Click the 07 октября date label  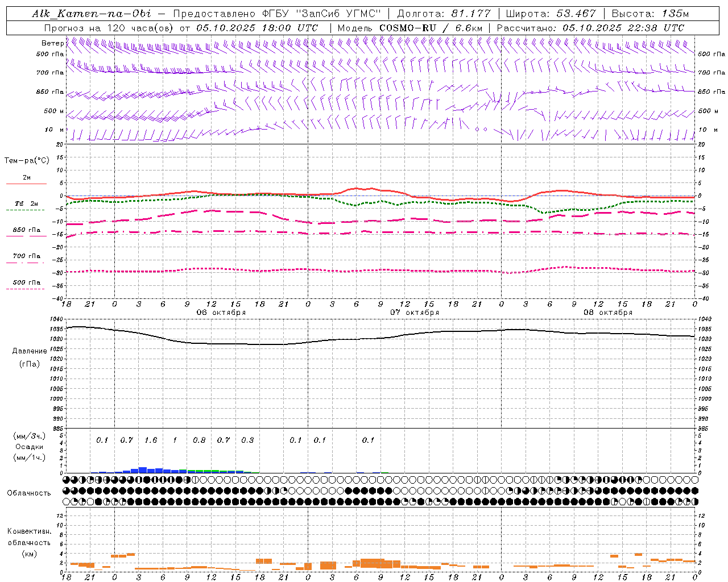click(x=415, y=313)
